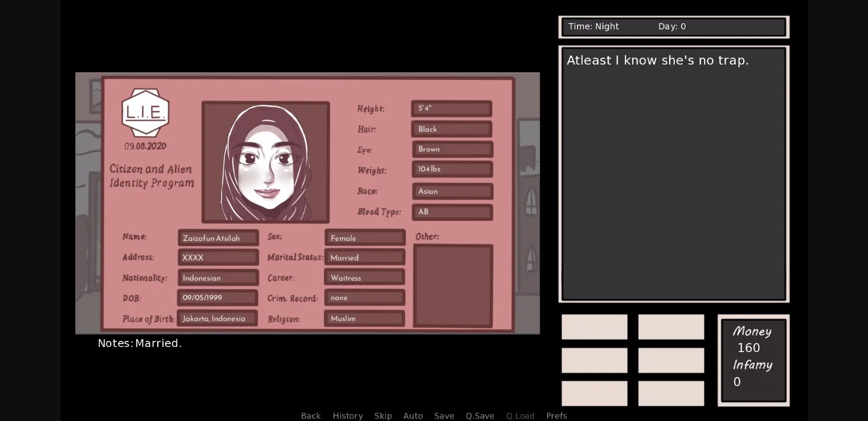Quick save with Q.Save
This screenshot has height=421, width=868.
coord(480,416)
